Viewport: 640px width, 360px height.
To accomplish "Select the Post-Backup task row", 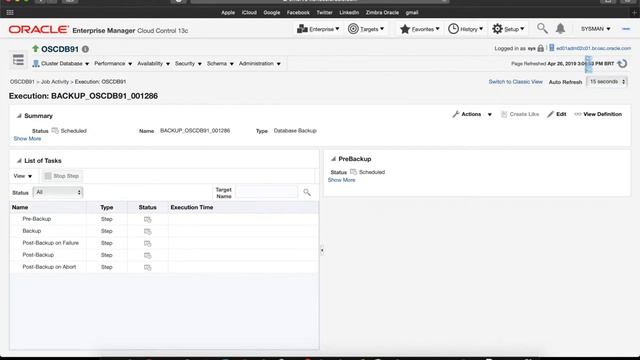I will [x=164, y=255].
